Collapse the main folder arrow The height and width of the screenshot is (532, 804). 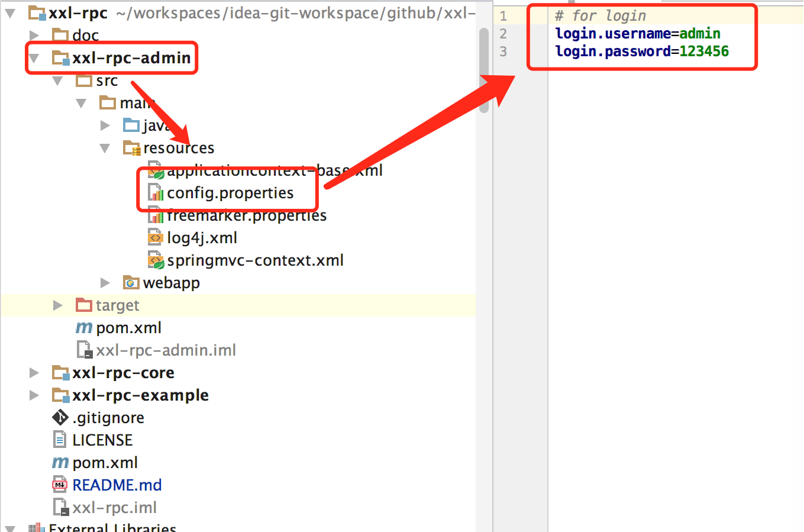tap(82, 103)
